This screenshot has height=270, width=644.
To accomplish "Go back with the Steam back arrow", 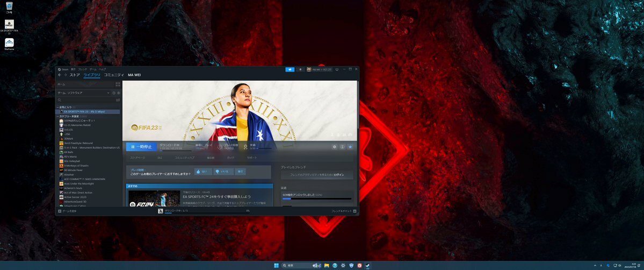I will click(x=60, y=75).
